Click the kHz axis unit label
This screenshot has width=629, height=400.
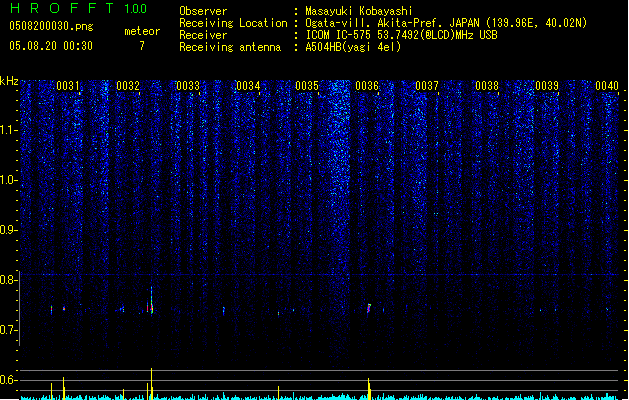coord(9,81)
